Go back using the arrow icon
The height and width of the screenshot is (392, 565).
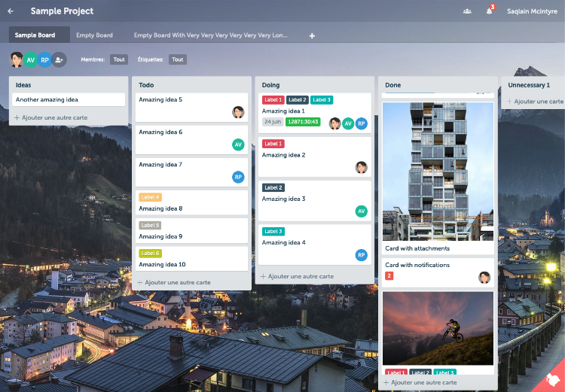click(x=11, y=11)
